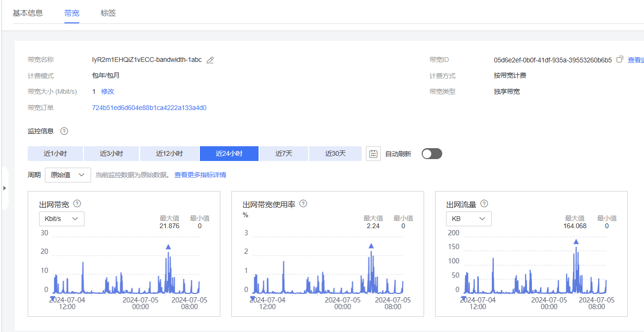The height and width of the screenshot is (332, 644).
Task: Select the 近1小时 time range
Action: click(55, 154)
